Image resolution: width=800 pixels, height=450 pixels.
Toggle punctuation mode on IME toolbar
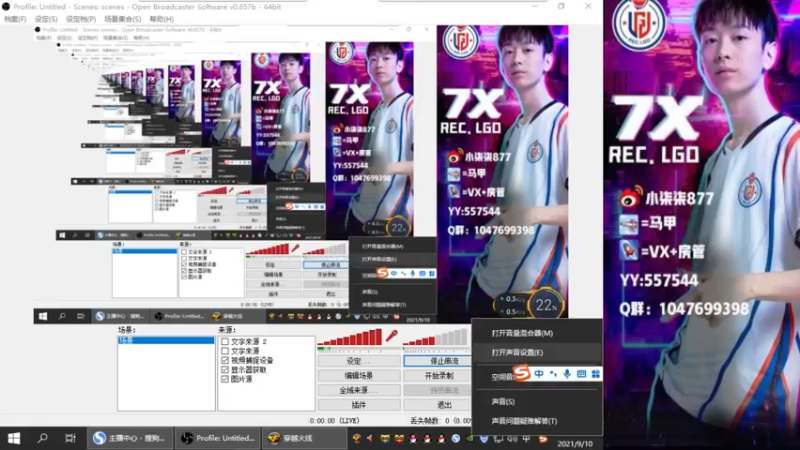[x=554, y=374]
